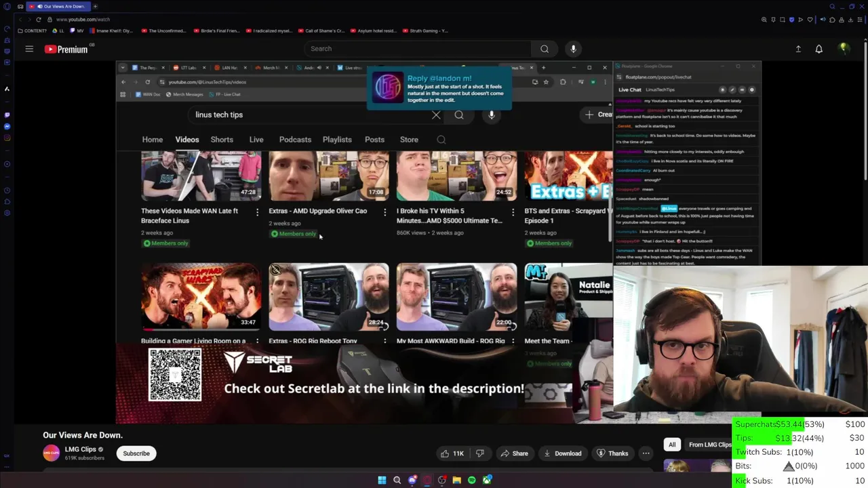Open the YouTube upload/create icon
The image size is (868, 488).
click(x=798, y=49)
